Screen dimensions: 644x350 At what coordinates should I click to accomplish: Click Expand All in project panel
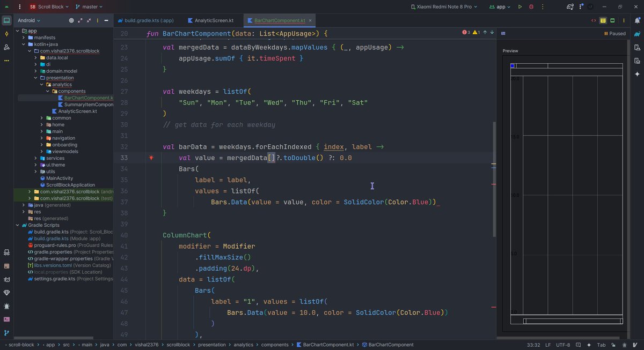click(x=81, y=20)
